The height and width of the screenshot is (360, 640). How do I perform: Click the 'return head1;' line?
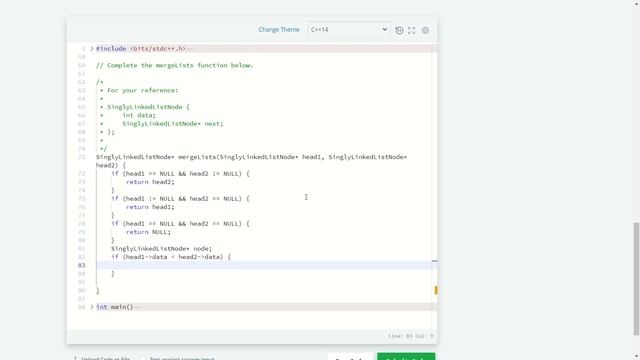pyautogui.click(x=150, y=207)
